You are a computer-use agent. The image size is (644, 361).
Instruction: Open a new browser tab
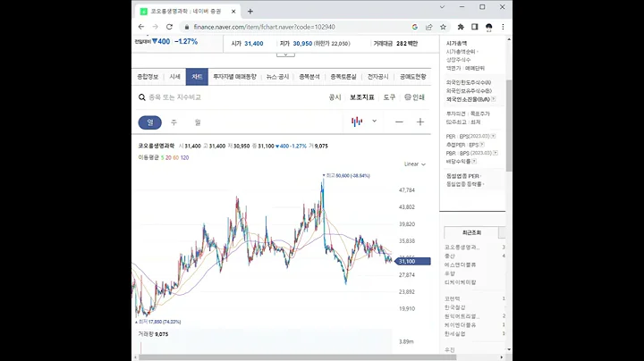click(x=250, y=12)
